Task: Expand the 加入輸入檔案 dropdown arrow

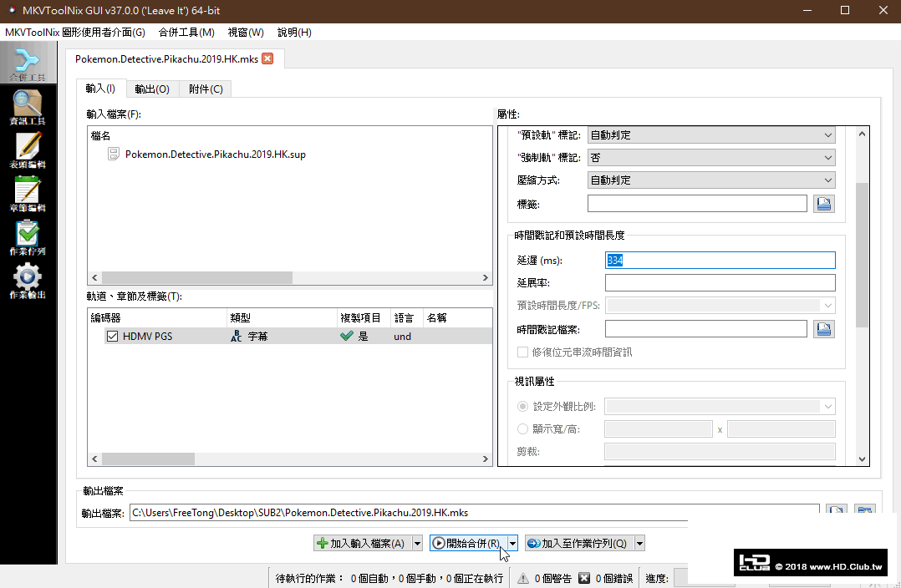Action: point(417,543)
